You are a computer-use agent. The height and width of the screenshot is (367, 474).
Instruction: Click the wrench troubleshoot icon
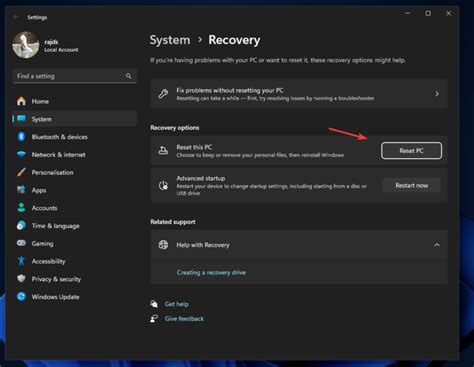pos(163,94)
